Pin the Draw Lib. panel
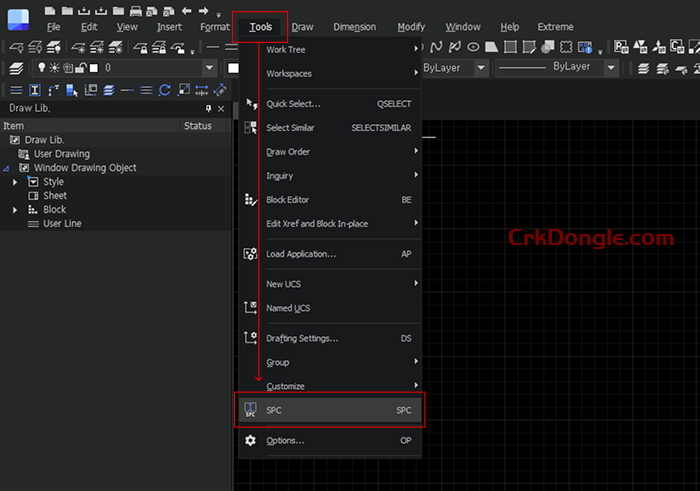Screen dimensions: 700x491 (208, 108)
